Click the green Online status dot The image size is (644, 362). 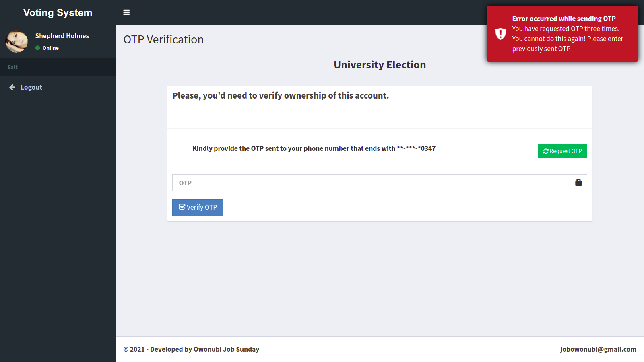[37, 48]
